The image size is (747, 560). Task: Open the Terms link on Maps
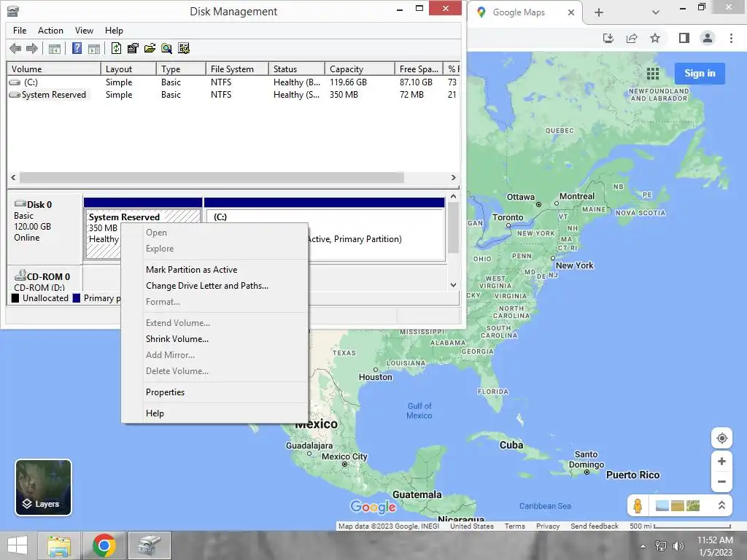(514, 526)
